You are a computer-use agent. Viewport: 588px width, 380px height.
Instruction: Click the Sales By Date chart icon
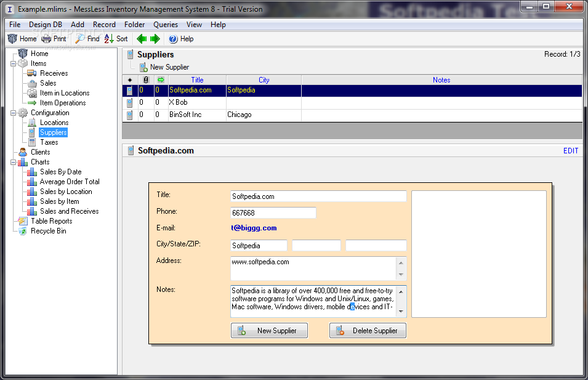[32, 172]
